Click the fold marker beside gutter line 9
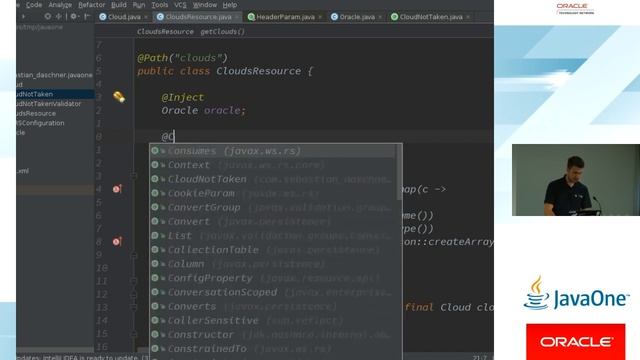Image resolution: width=640 pixels, height=360 pixels. tap(133, 255)
